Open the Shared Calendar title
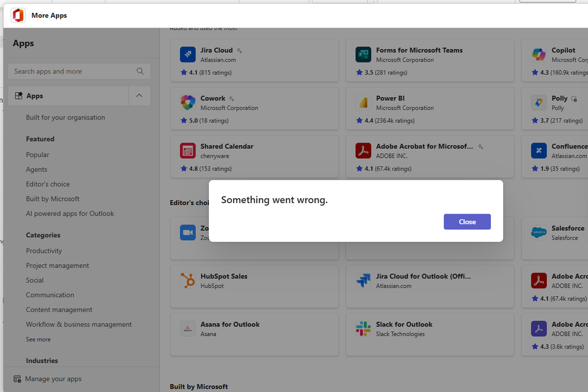The width and height of the screenshot is (588, 392). (227, 147)
